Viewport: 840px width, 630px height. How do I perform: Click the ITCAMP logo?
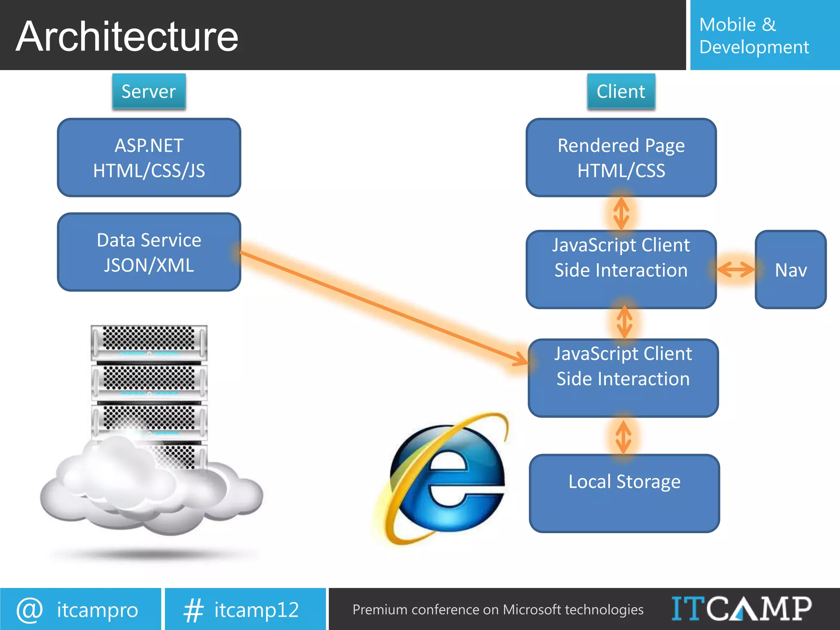point(741,609)
